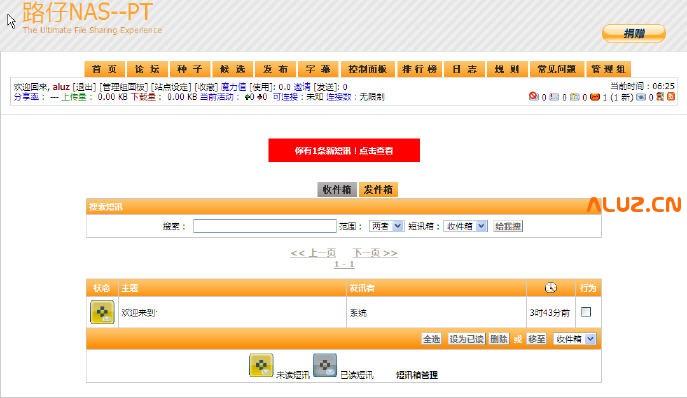This screenshot has width=687, height=398.
Task: Click the 发送 invite link
Action: tap(325, 87)
